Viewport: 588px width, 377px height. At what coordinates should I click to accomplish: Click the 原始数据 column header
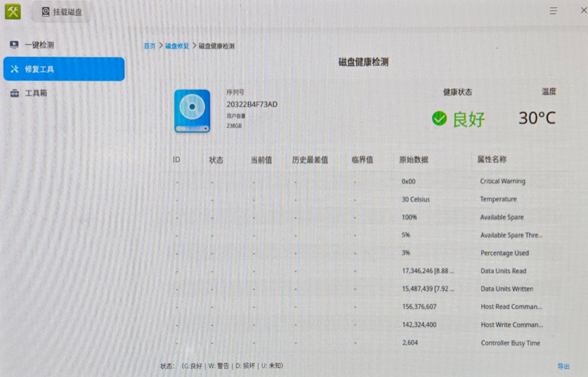[414, 159]
